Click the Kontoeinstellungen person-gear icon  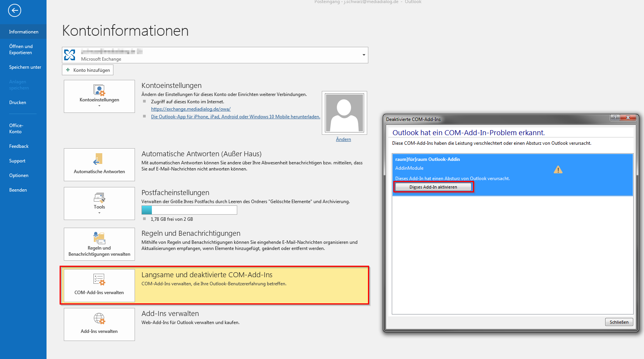pos(99,90)
